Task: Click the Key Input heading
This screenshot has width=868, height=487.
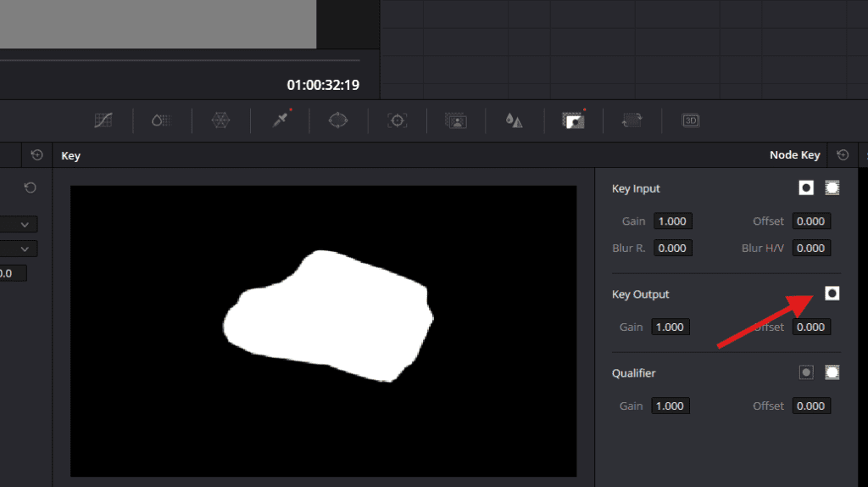Action: tap(636, 188)
